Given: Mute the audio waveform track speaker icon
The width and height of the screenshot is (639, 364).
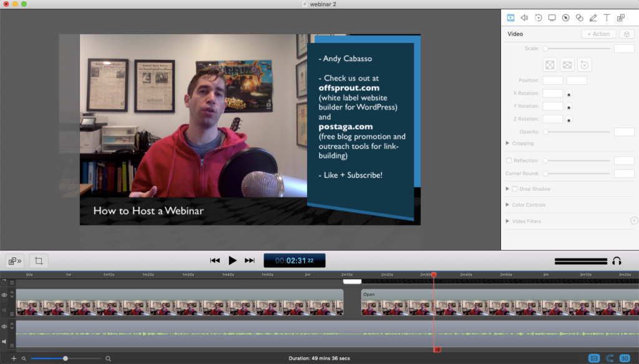Looking at the screenshot, I should click(4, 342).
